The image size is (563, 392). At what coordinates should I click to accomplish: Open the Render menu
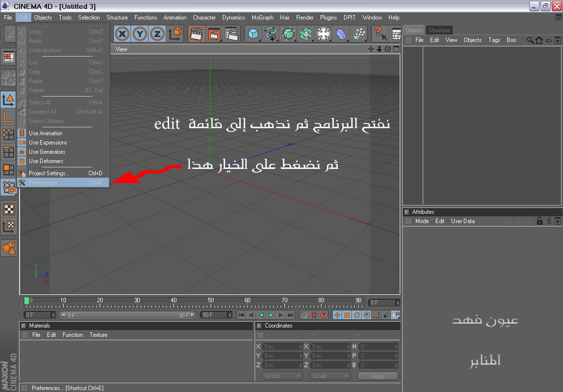(305, 18)
